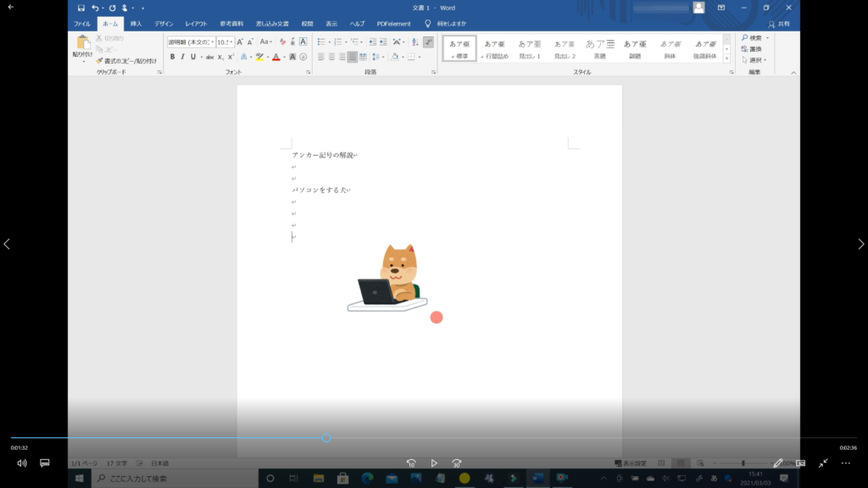This screenshot has width=868, height=488.
Task: Click the save icon in the title bar
Action: (81, 8)
